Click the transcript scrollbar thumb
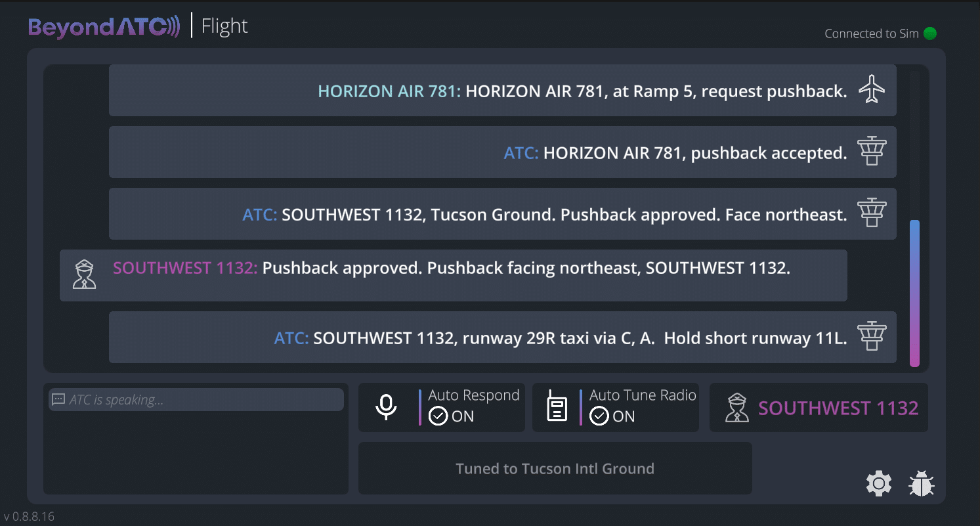The width and height of the screenshot is (980, 526). pyautogui.click(x=914, y=293)
